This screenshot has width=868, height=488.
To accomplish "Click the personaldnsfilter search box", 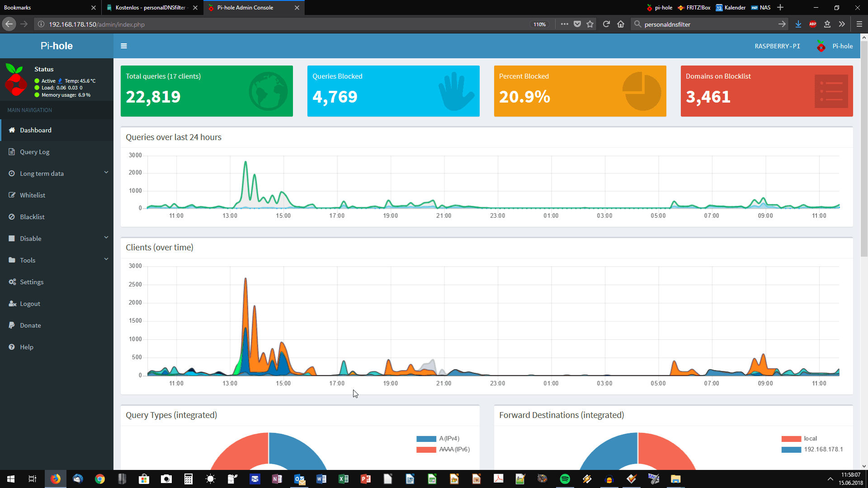I will coord(710,24).
